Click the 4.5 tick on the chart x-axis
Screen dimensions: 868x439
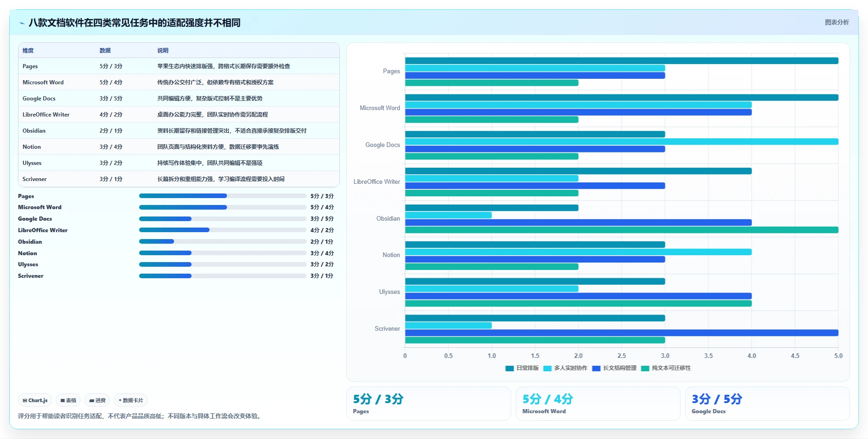(x=795, y=356)
